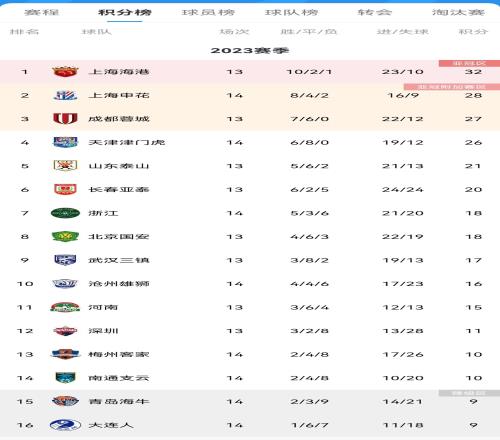Click 天津津门虎 record 6/8/0
This screenshot has height=440, width=500.
point(309,142)
